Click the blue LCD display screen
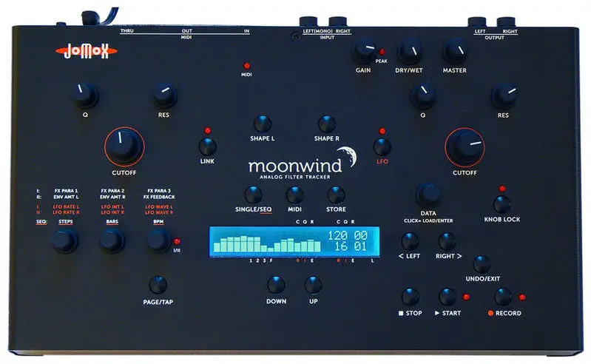This screenshot has height=364, width=591. click(x=294, y=242)
